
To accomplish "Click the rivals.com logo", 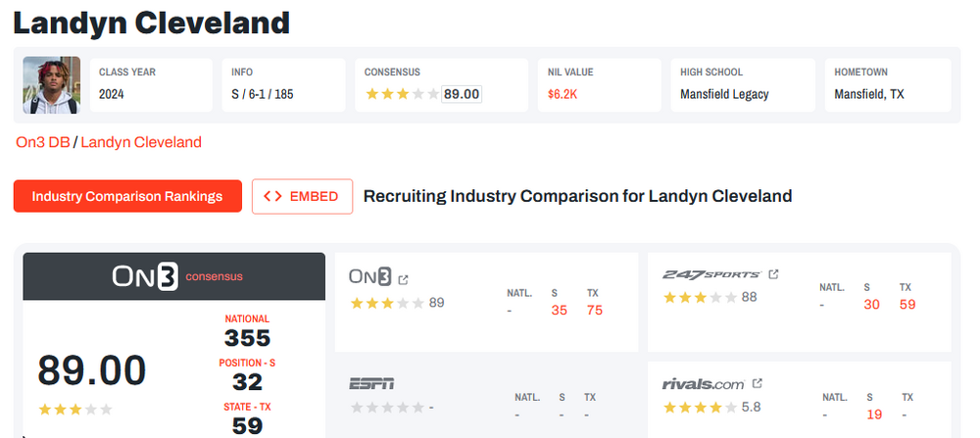I will 703,383.
